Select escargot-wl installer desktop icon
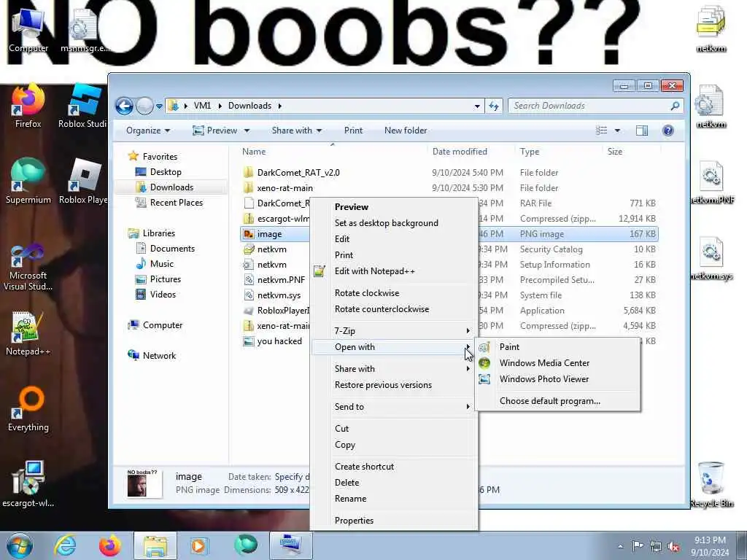Viewport: 747px width, 560px height. click(x=28, y=484)
